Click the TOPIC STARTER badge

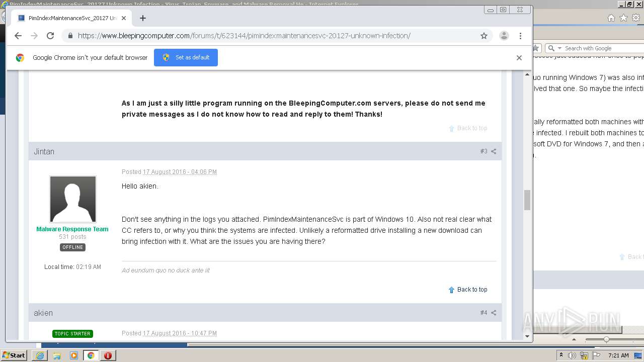[x=72, y=334]
